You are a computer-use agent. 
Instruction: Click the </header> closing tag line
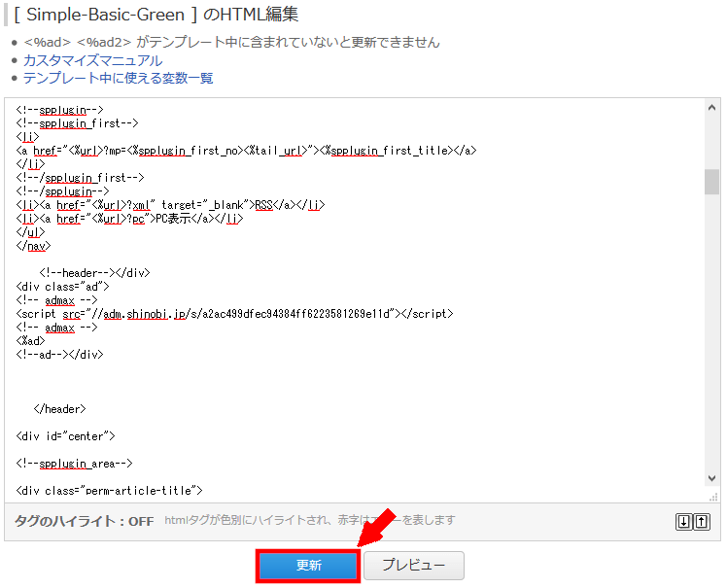(60, 409)
